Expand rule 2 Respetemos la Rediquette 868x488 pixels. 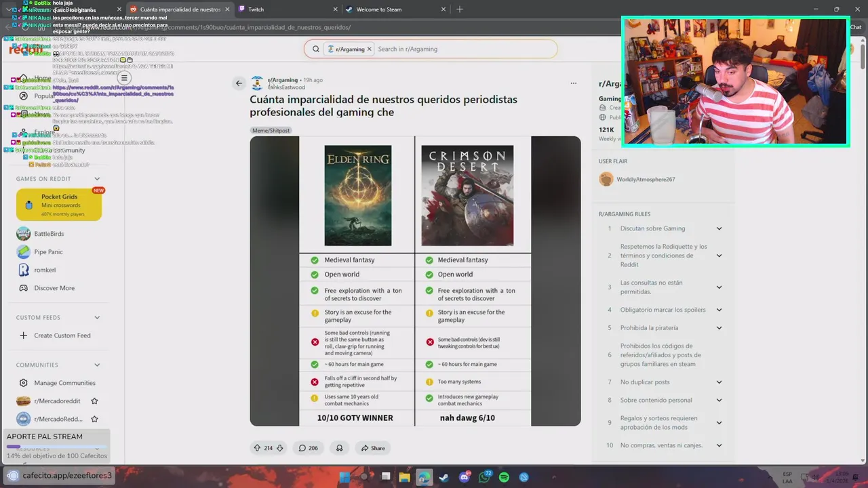pos(719,256)
